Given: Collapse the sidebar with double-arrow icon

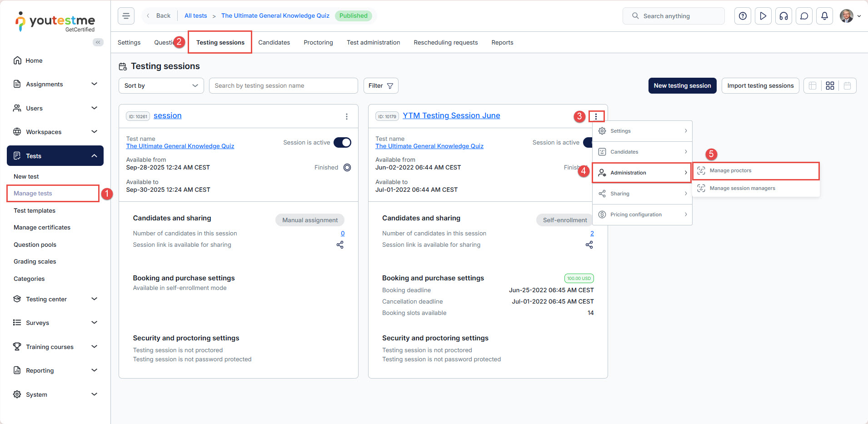Looking at the screenshot, I should coord(98,42).
